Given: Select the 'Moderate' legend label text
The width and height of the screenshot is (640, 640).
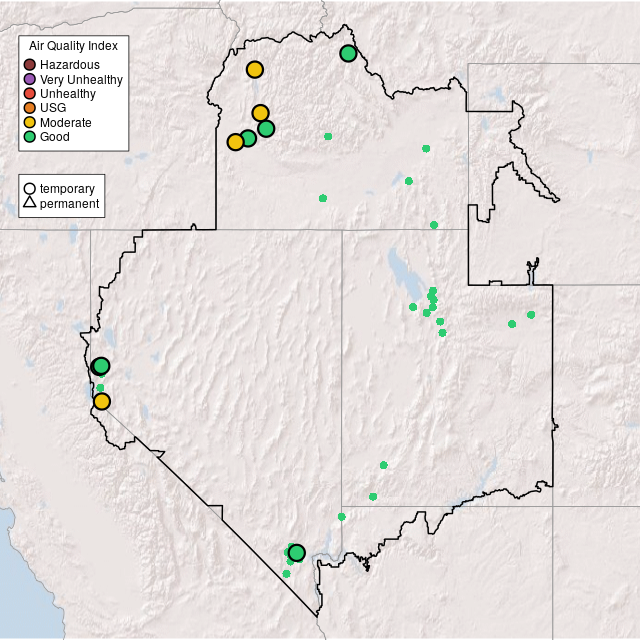Looking at the screenshot, I should coord(66,122).
